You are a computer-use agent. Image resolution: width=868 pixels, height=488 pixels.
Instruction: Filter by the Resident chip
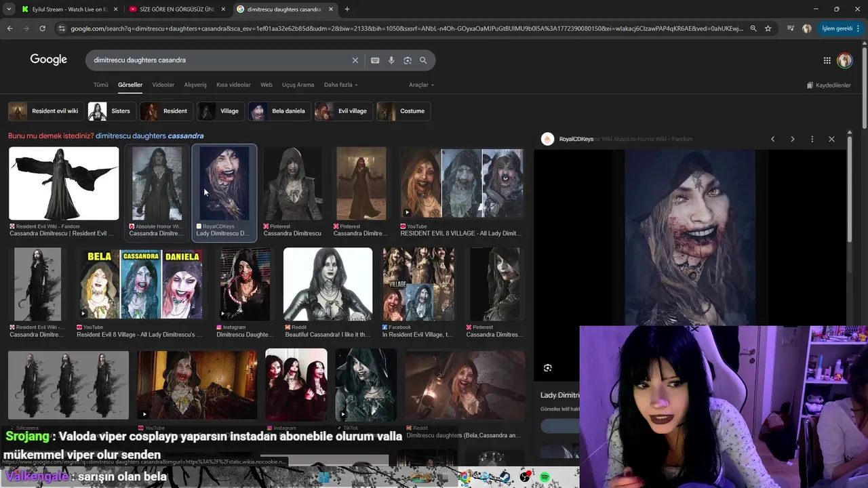[165, 111]
